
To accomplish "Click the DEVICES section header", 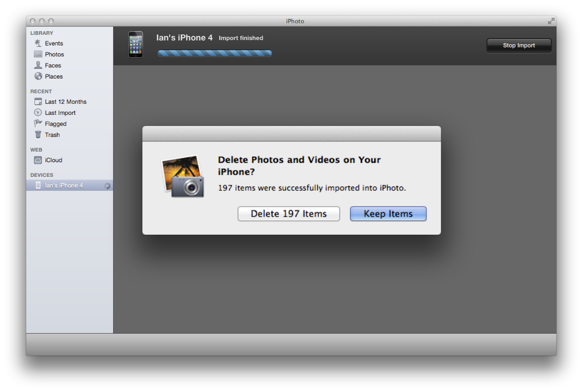I will (42, 175).
